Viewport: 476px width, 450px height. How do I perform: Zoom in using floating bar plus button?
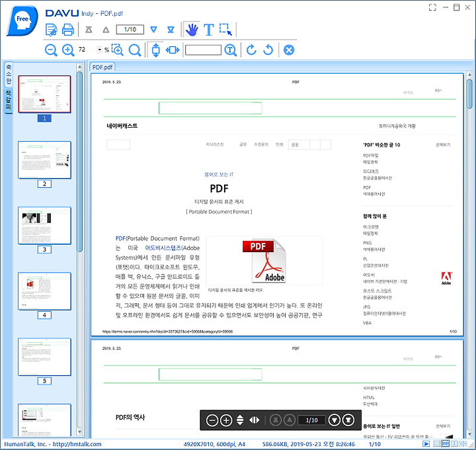[226, 420]
